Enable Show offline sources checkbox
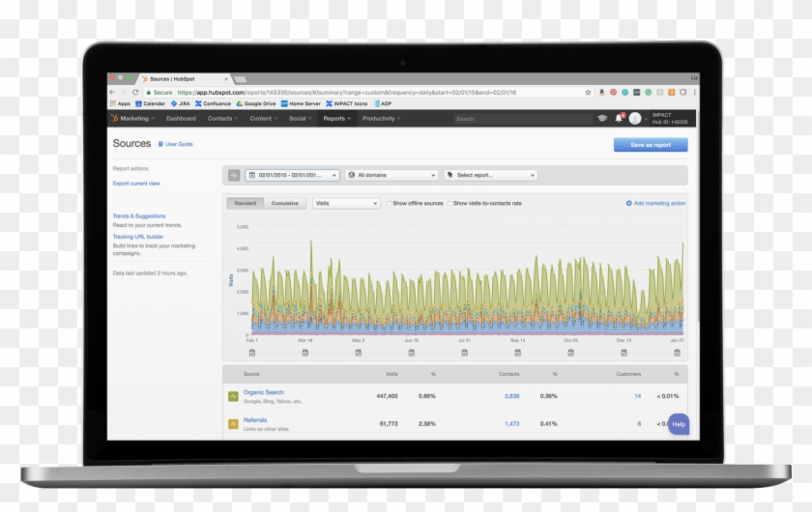This screenshot has width=812, height=512. click(x=390, y=204)
